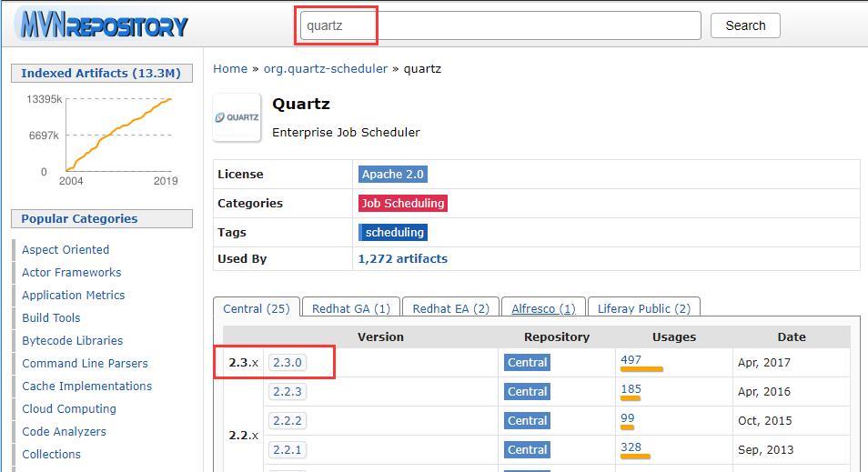This screenshot has height=472, width=868.
Task: Go to Home breadcrumb link
Action: (x=230, y=68)
